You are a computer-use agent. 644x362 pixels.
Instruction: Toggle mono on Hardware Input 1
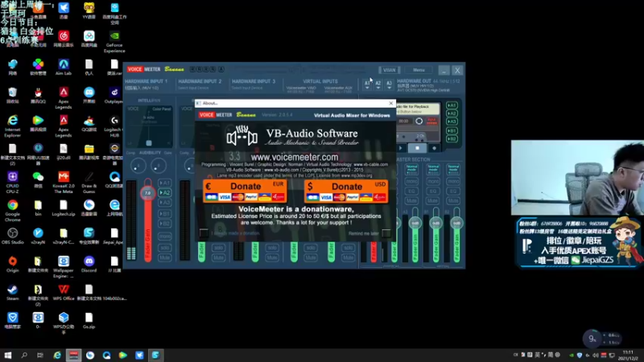tap(165, 237)
